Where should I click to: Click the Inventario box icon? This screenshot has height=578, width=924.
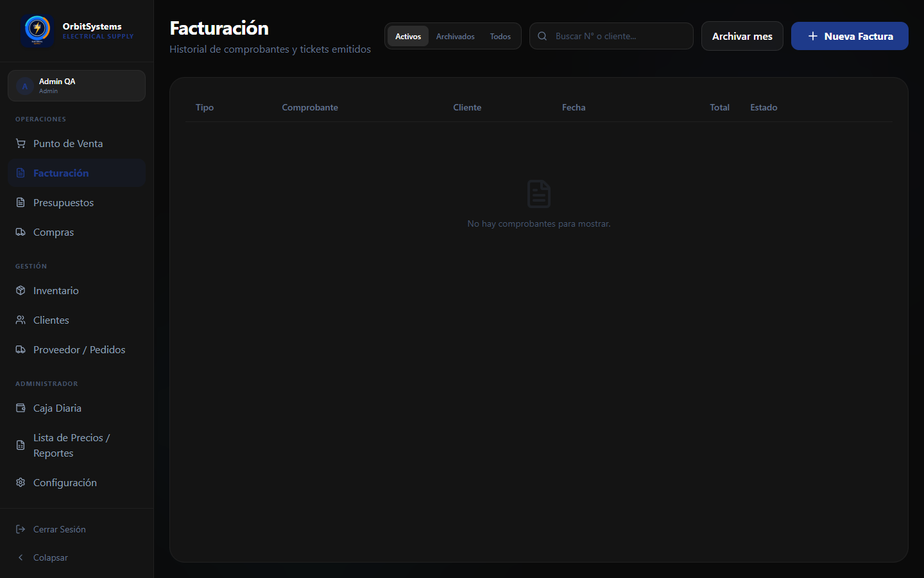[x=21, y=291]
